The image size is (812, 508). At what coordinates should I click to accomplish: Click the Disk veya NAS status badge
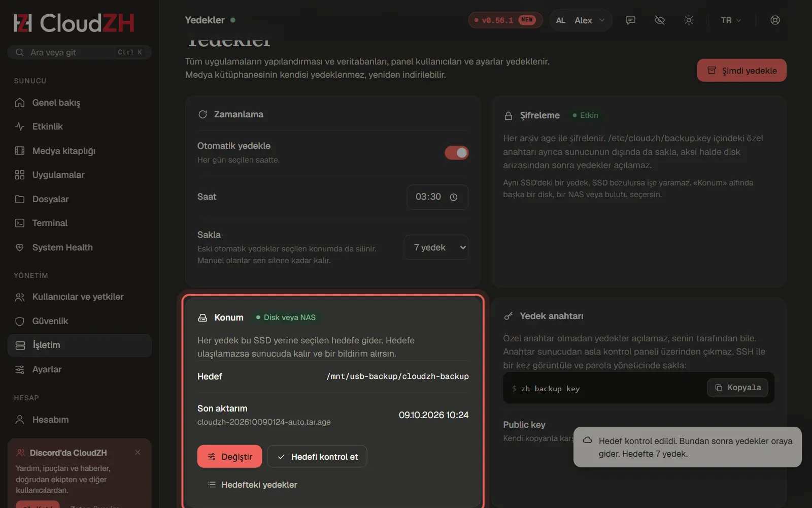pos(285,317)
